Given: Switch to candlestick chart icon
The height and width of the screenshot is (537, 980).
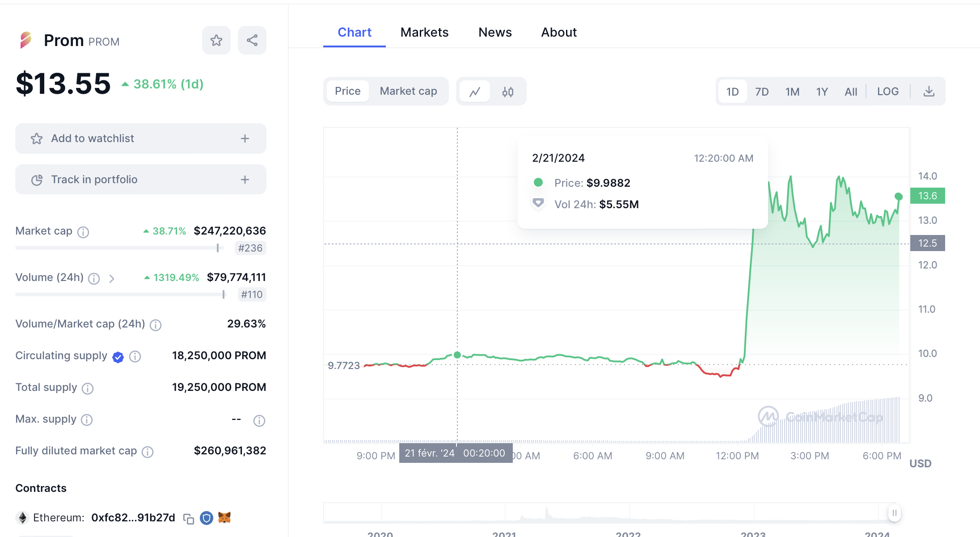Looking at the screenshot, I should tap(508, 92).
